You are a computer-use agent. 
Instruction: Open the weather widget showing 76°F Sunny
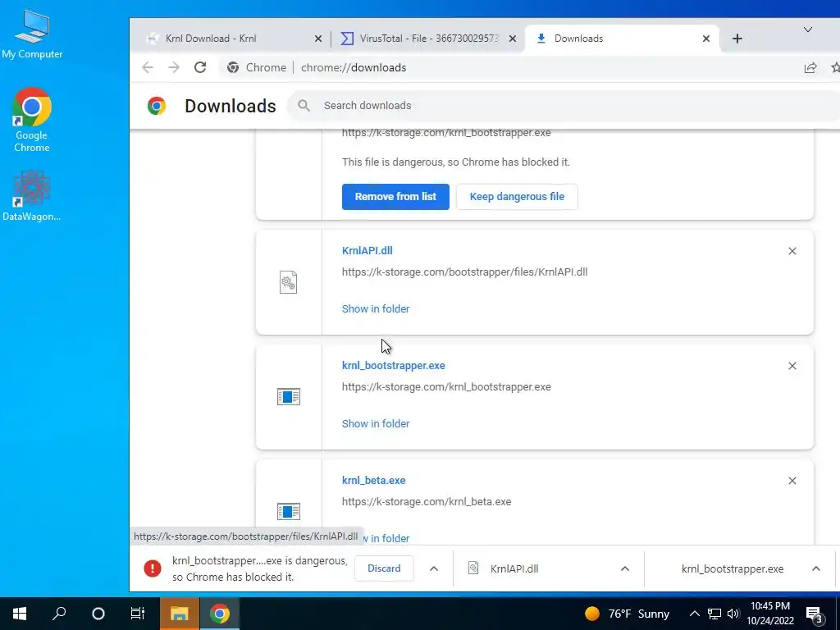click(627, 614)
